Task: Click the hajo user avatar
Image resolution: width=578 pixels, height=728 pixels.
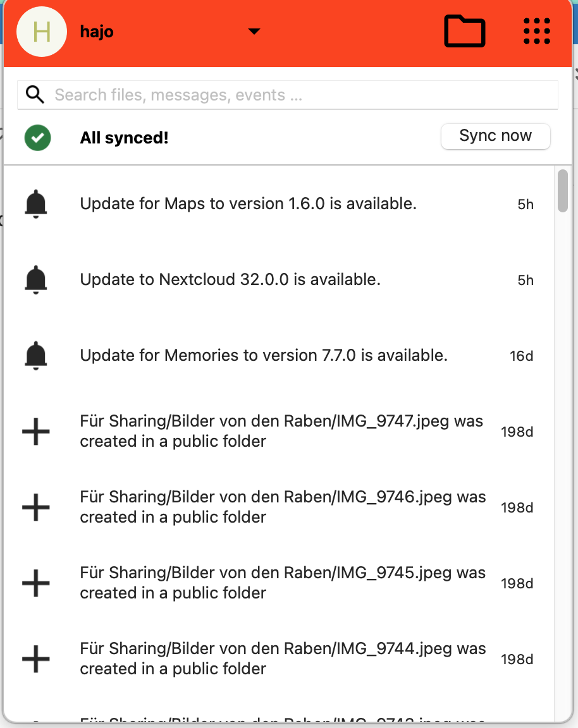Action: [x=42, y=32]
